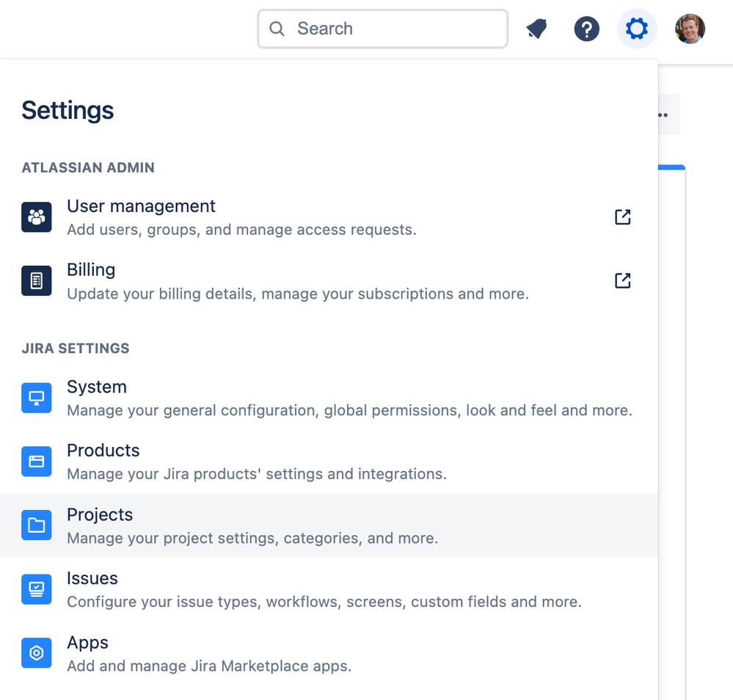Click 'Manage your general configuration' description
The image size is (733, 700).
click(349, 410)
